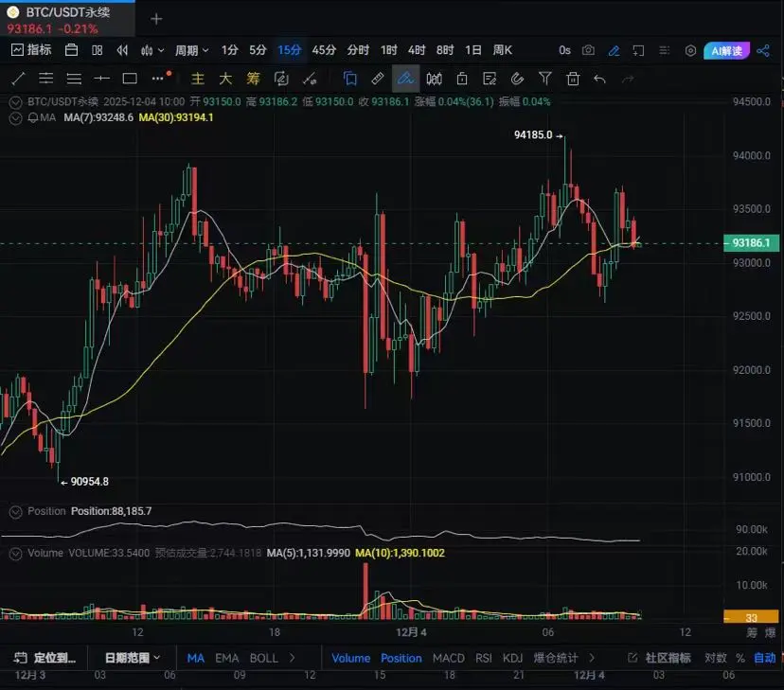Viewport: 784px width, 690px height.
Task: Add a new chart tab with plus
Action: coord(156,19)
